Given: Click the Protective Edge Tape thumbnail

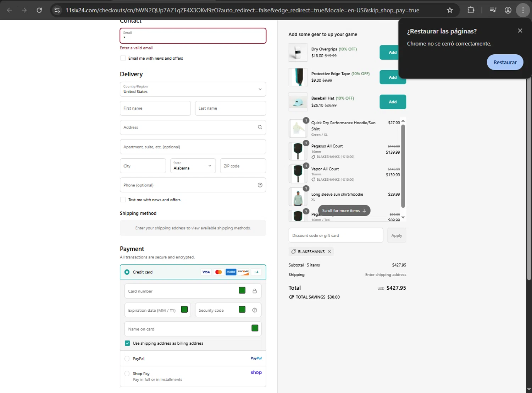Looking at the screenshot, I should point(298,77).
